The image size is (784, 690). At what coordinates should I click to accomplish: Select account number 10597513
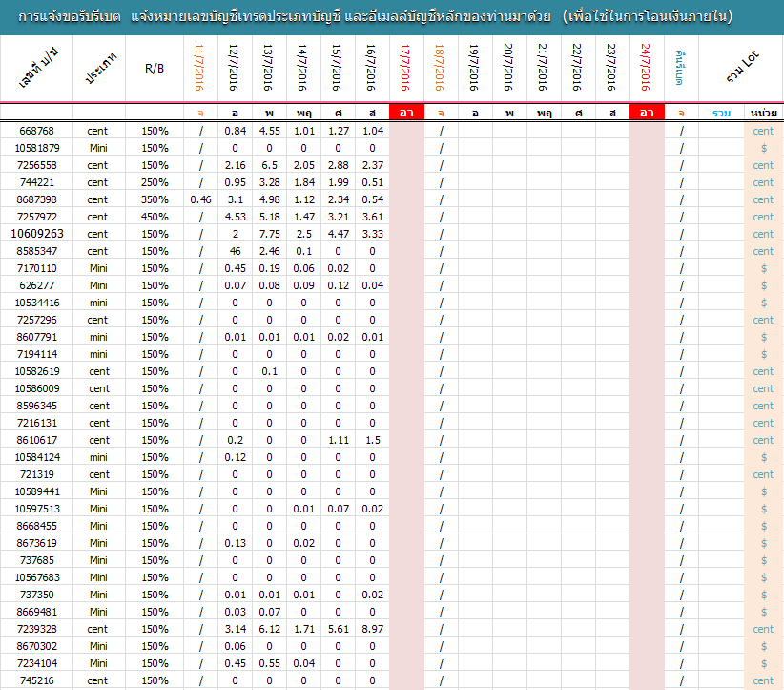[36, 509]
